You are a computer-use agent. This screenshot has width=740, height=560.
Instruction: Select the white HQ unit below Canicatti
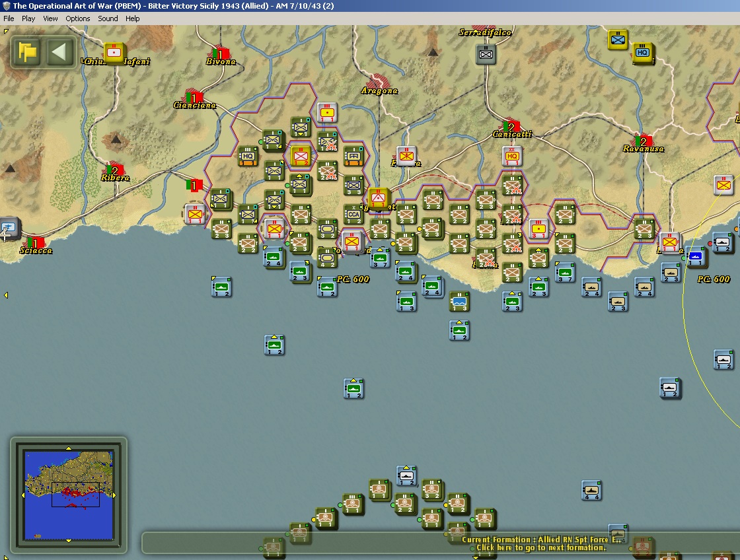[512, 156]
